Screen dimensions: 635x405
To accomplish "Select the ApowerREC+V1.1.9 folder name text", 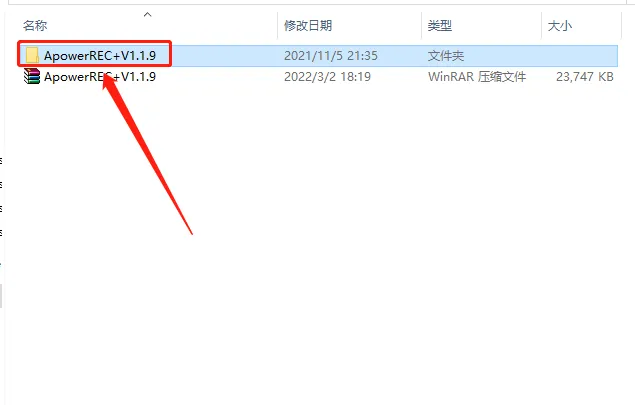I will point(100,55).
